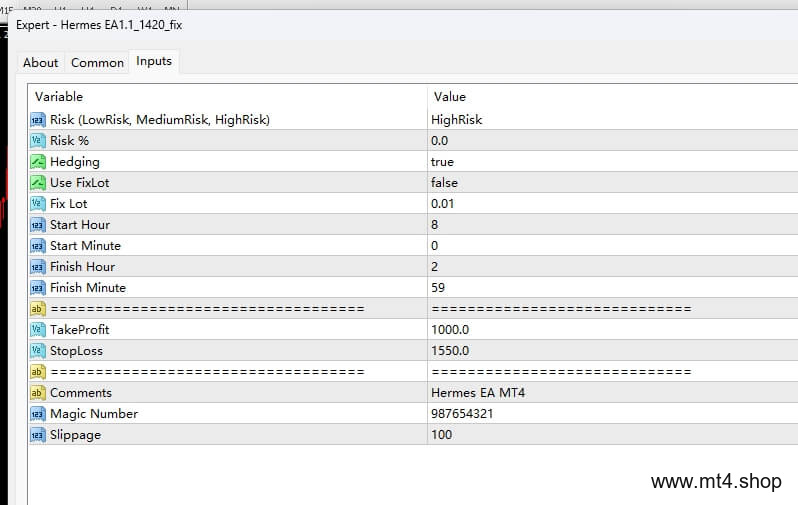798x505 pixels.
Task: Click the double-type icon beside StopLoss
Action: tap(38, 351)
